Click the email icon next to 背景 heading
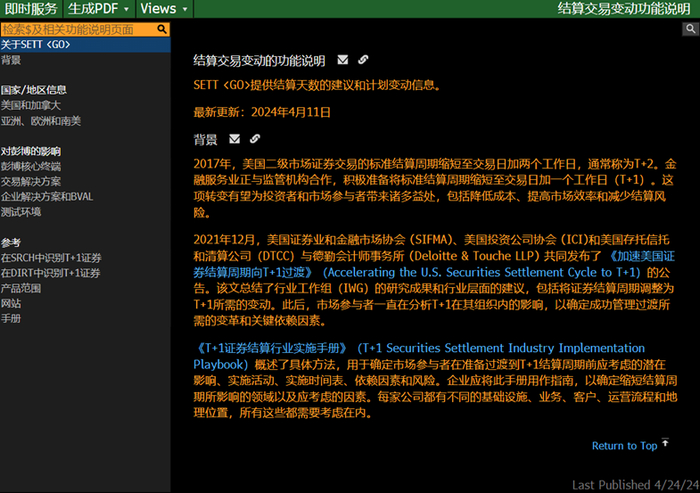Viewport: 700px width, 493px height. pyautogui.click(x=234, y=139)
